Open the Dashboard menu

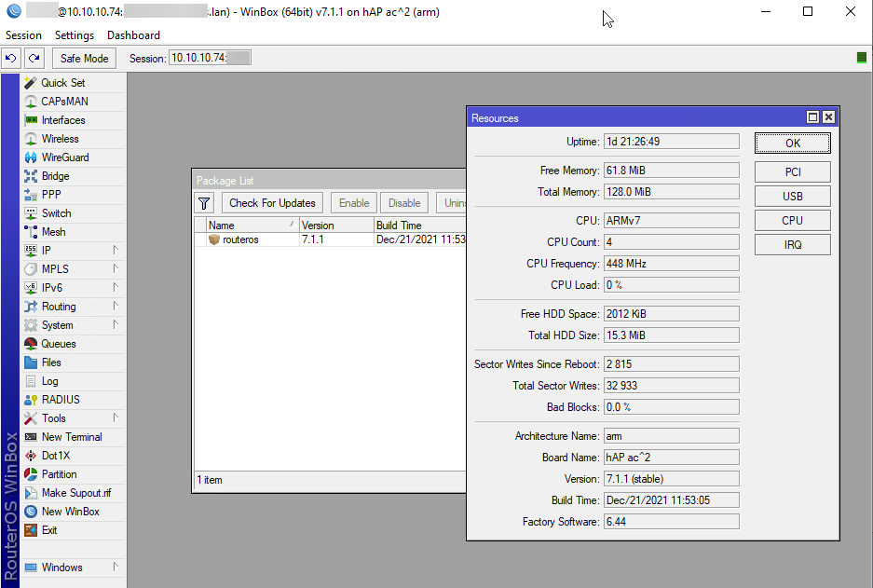point(133,35)
